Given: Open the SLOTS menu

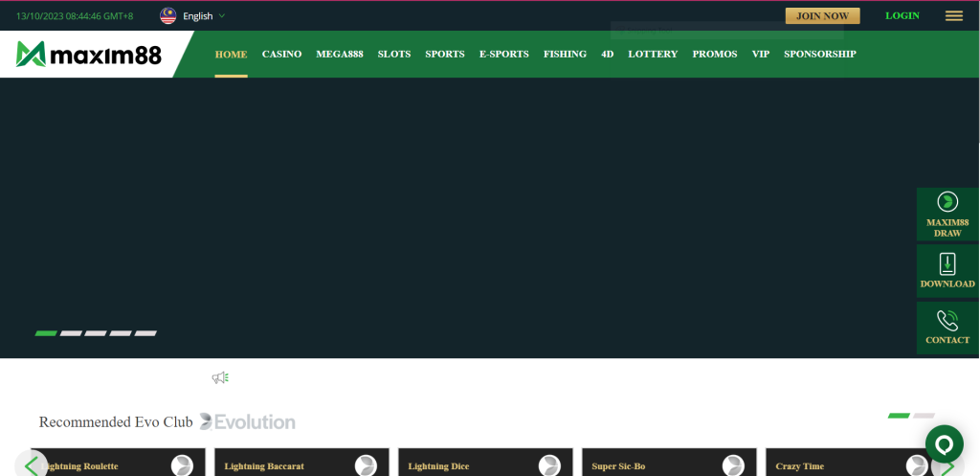Looking at the screenshot, I should click(394, 54).
